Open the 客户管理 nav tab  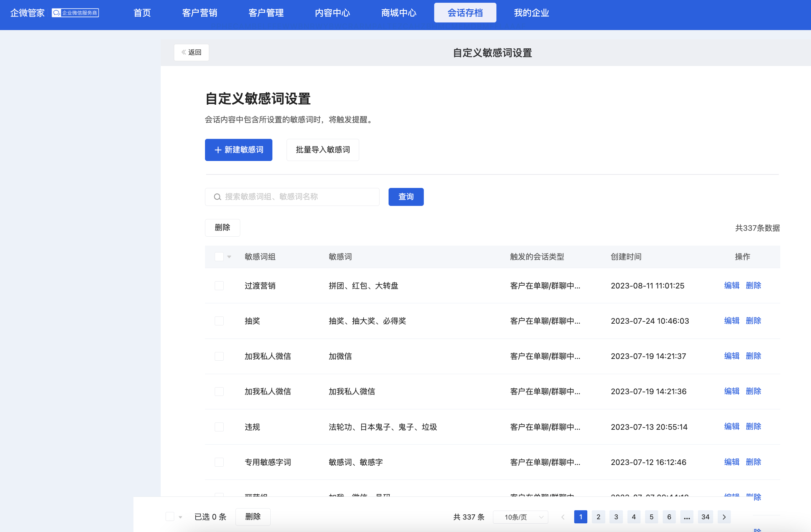click(266, 13)
